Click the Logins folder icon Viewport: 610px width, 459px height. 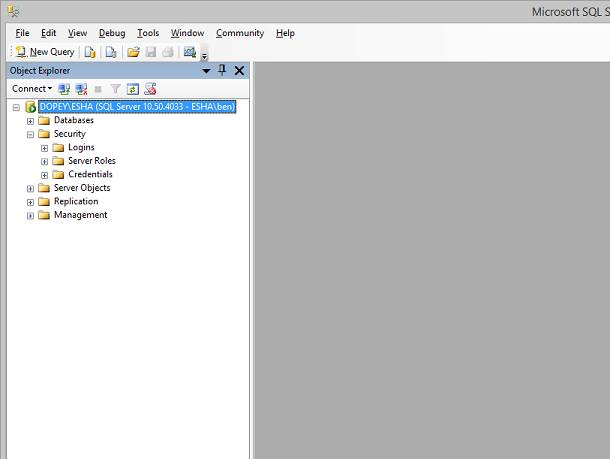click(58, 147)
